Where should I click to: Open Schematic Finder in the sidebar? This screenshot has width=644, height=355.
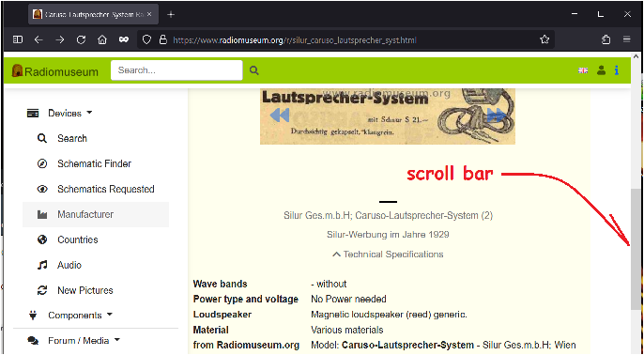94,163
